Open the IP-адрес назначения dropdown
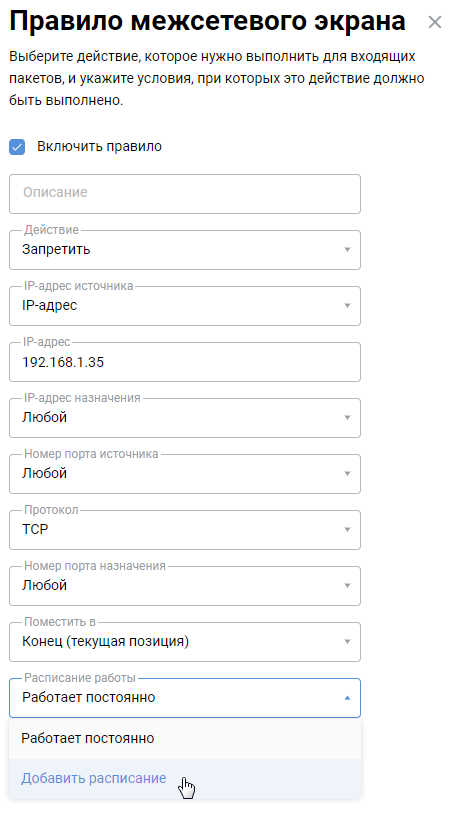The height and width of the screenshot is (818, 453). pyautogui.click(x=185, y=418)
